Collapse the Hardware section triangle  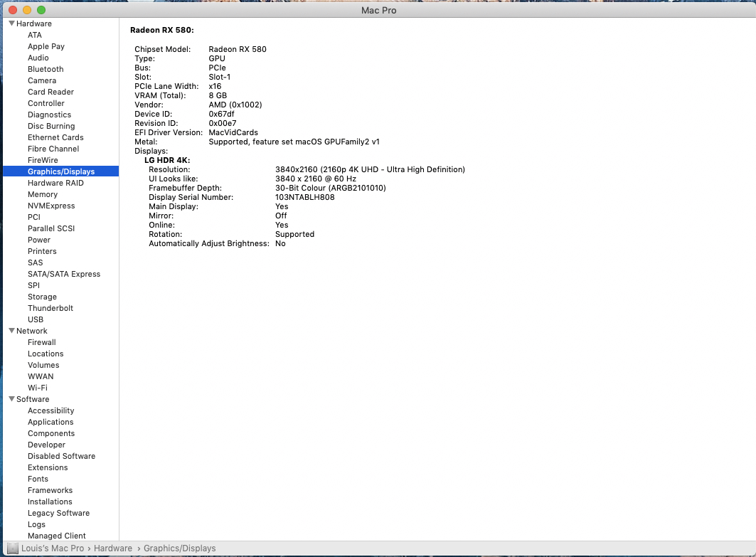[x=11, y=23]
